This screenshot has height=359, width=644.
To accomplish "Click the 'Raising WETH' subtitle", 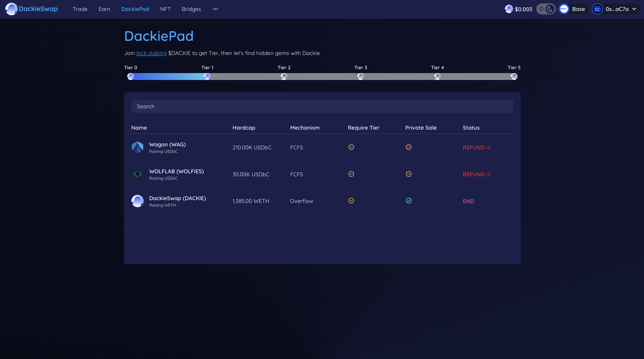I will [163, 205].
